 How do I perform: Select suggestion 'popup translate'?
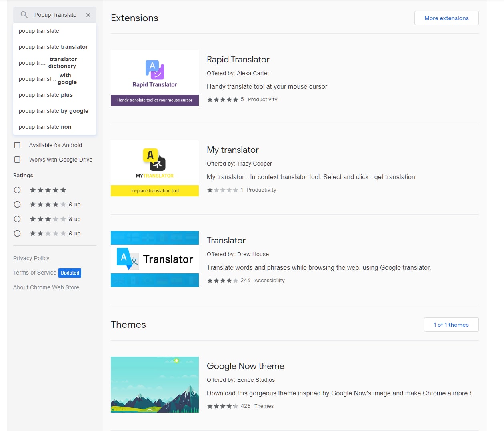click(55, 31)
